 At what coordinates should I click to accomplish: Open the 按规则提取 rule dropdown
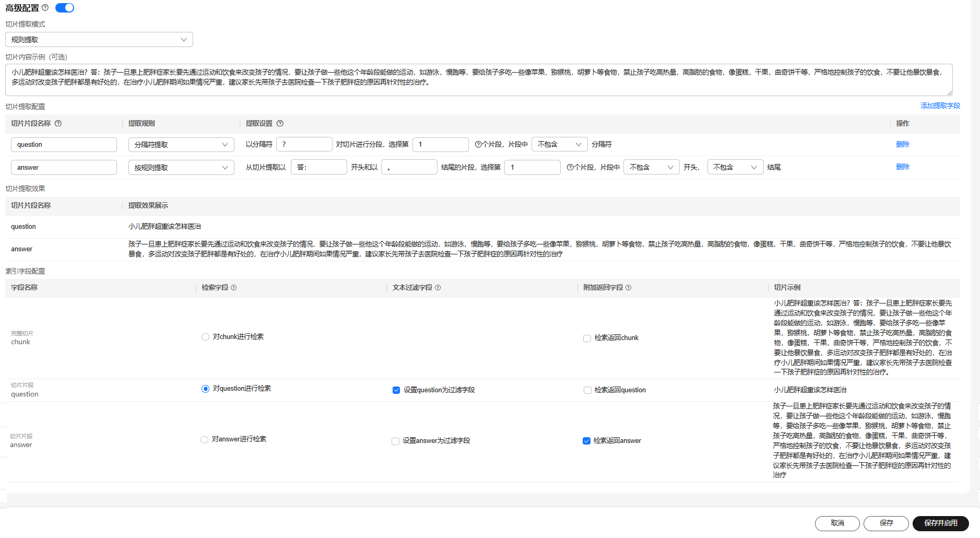[x=181, y=168]
